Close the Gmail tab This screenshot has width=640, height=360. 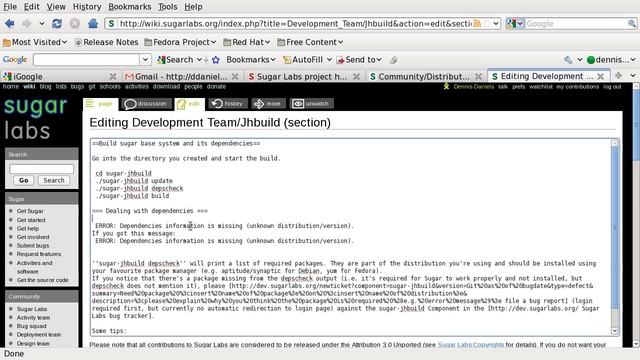pyautogui.click(x=235, y=76)
